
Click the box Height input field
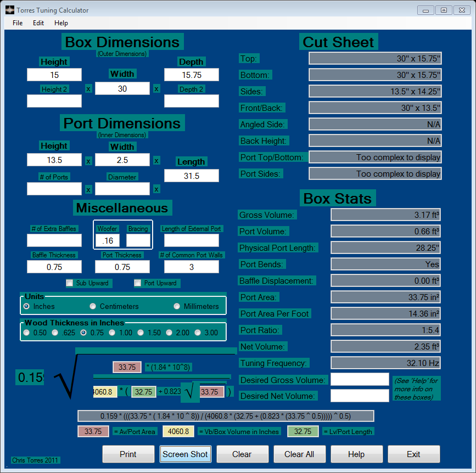point(54,75)
